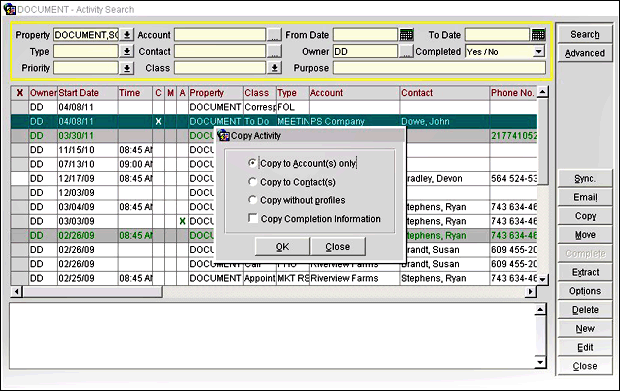Click the Delete button
The width and height of the screenshot is (620, 391).
[x=585, y=310]
